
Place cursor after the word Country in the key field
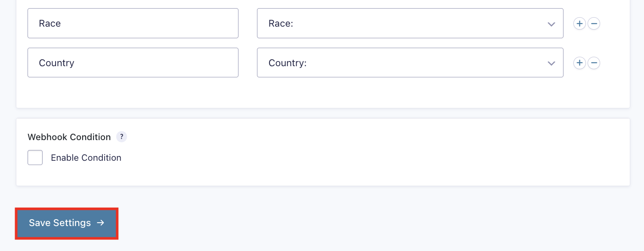(75, 63)
